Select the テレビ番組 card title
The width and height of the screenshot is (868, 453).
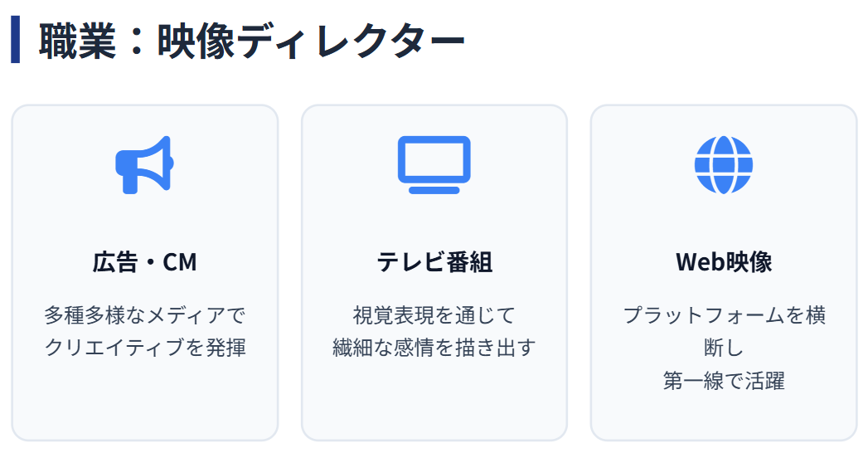click(x=434, y=262)
